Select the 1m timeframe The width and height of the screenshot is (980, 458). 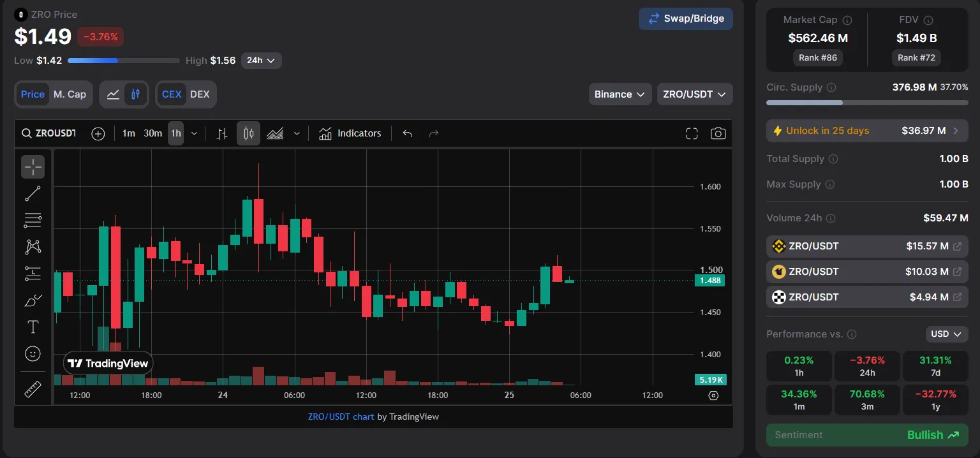click(x=129, y=133)
